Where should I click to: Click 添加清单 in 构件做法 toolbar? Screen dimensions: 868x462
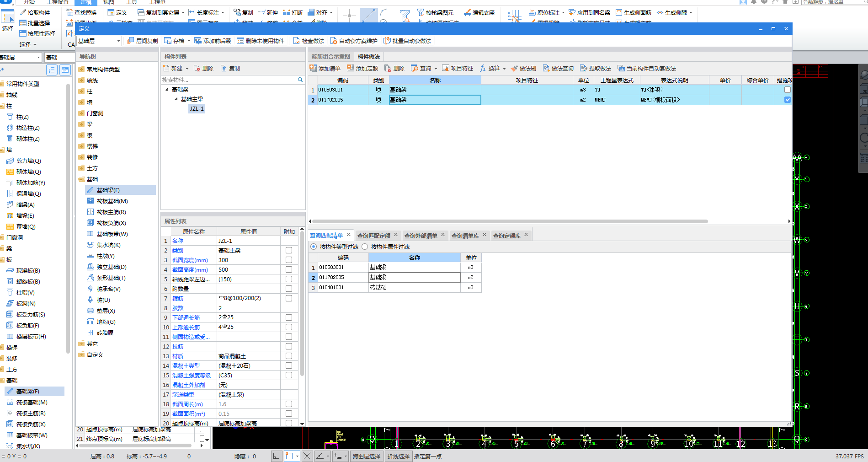coord(325,68)
